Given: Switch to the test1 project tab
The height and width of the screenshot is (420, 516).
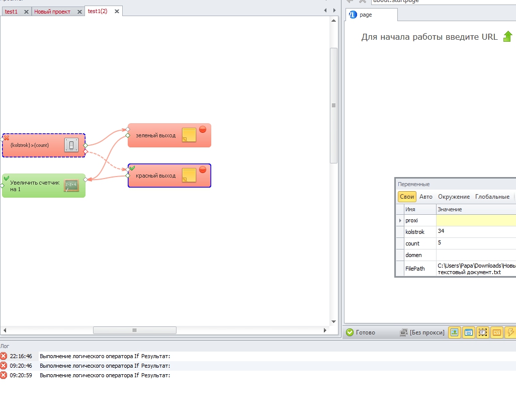Looking at the screenshot, I should [x=11, y=12].
